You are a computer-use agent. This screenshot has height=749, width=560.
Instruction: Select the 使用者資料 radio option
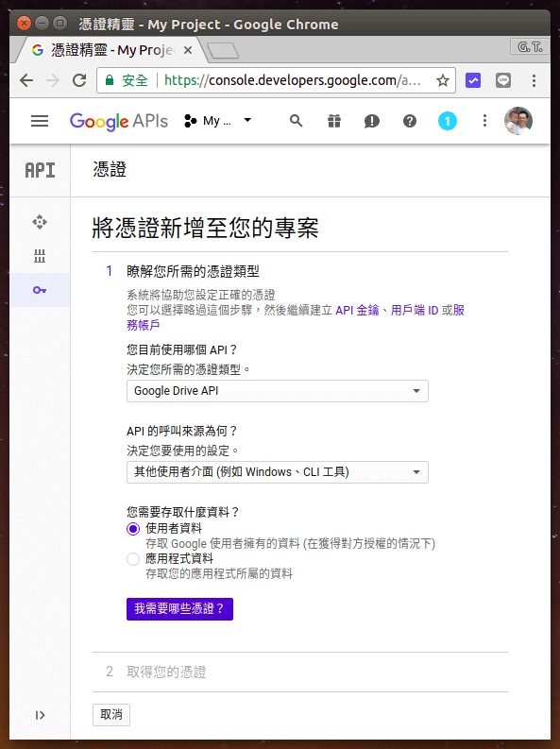click(x=133, y=529)
